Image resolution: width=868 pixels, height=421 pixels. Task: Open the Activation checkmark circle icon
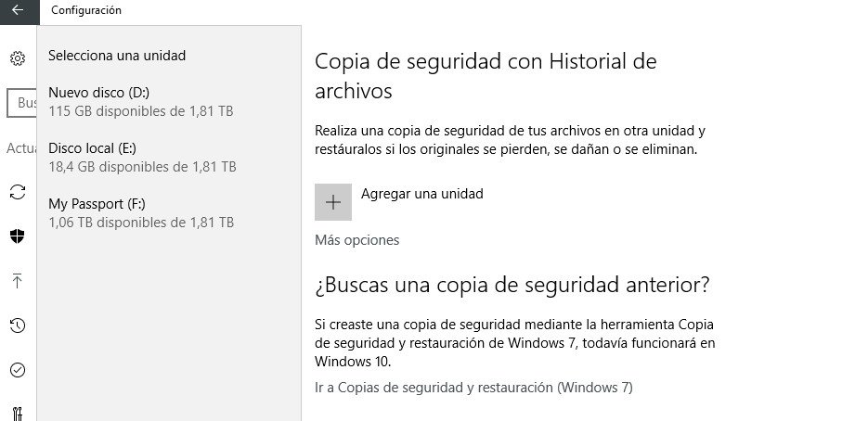[18, 370]
